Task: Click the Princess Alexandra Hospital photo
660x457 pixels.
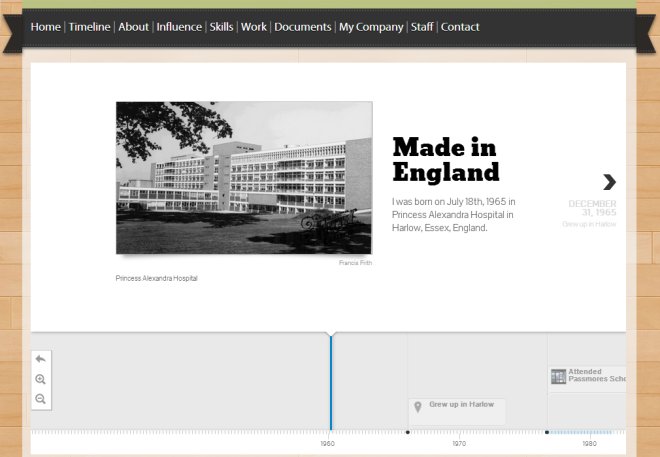Action: click(243, 177)
